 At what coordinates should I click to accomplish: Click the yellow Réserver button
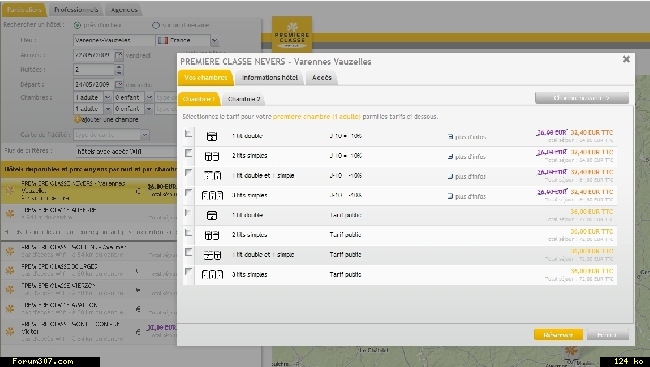pos(558,335)
